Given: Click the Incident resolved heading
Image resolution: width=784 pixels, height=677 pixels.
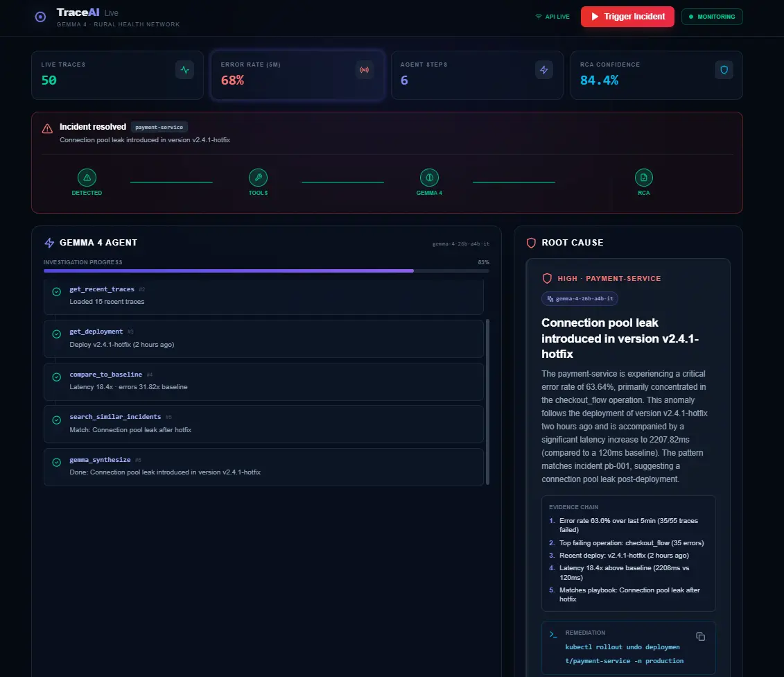Looking at the screenshot, I should point(92,127).
